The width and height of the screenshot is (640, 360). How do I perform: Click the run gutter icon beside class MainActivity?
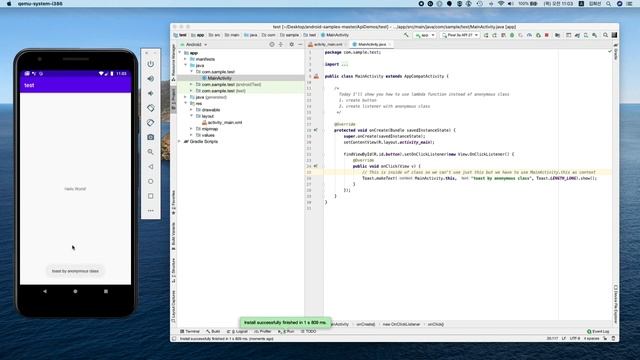[316, 76]
